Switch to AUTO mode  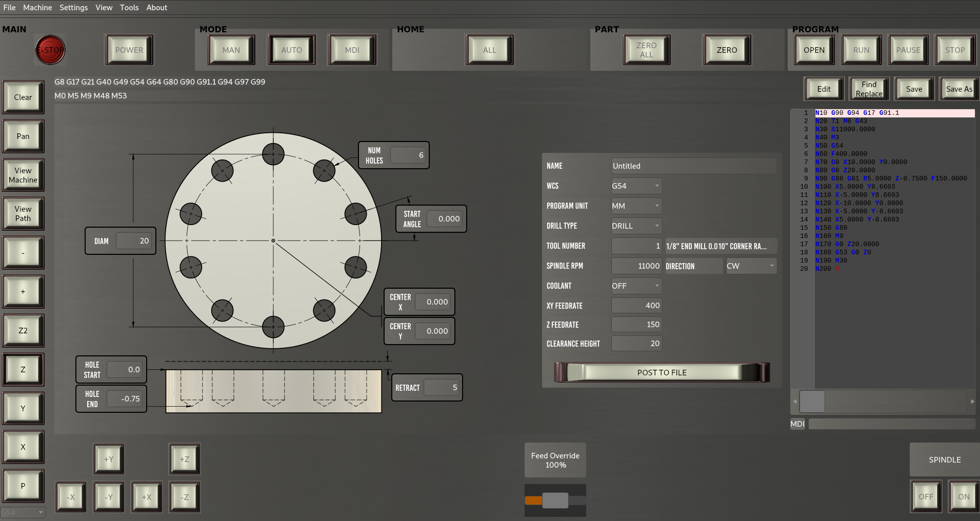pyautogui.click(x=292, y=50)
